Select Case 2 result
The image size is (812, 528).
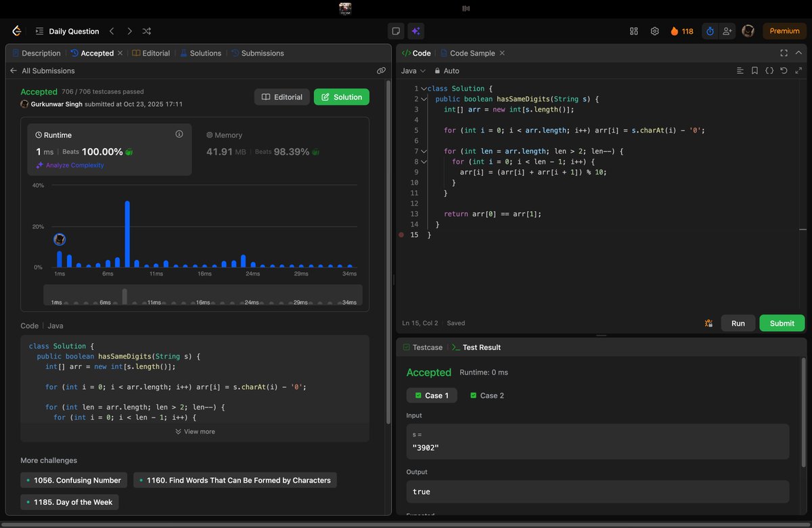pos(487,395)
